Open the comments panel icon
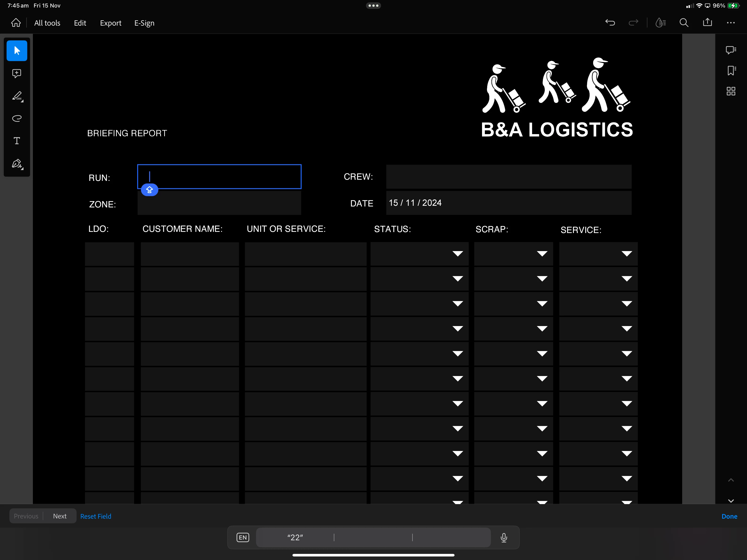The width and height of the screenshot is (747, 560). click(731, 50)
